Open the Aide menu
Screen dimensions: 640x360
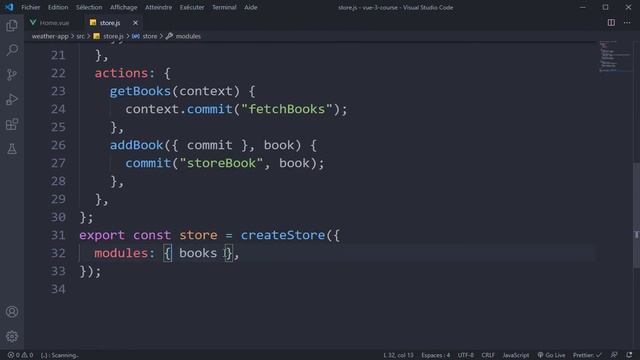251,7
